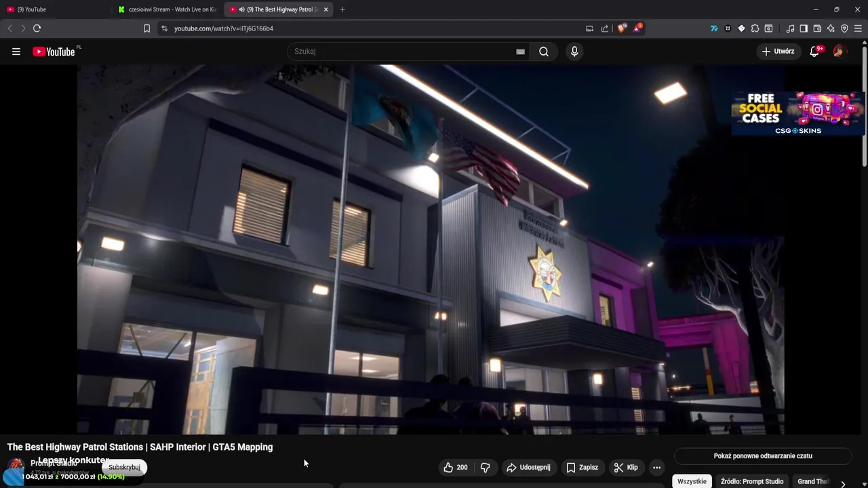Switch to the first YouTube tab

(x=56, y=9)
